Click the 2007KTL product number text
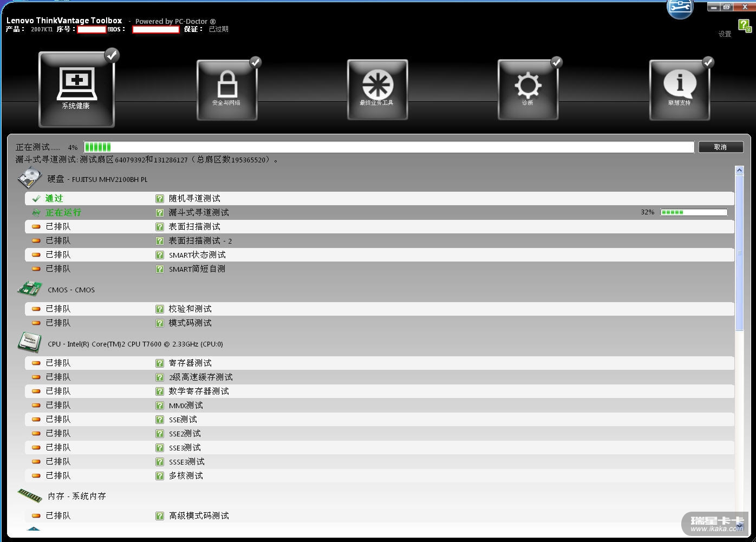Viewport: 756px width, 542px height. coord(42,29)
